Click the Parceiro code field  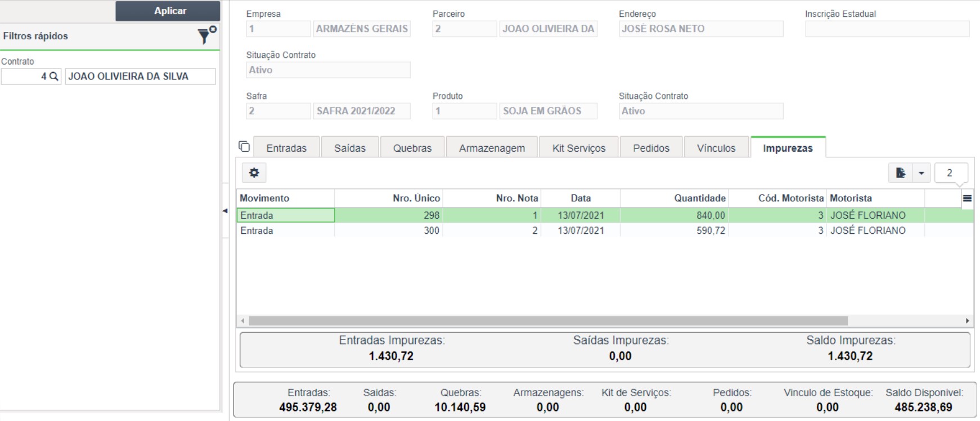[x=464, y=29]
